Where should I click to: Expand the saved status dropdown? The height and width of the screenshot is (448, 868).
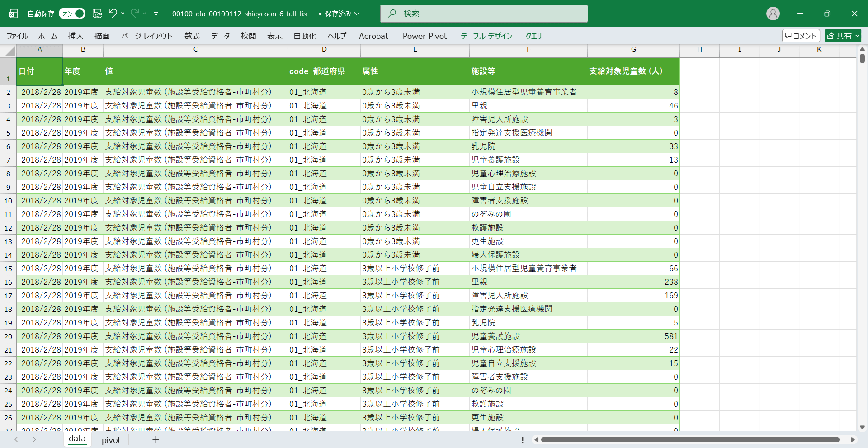click(357, 14)
